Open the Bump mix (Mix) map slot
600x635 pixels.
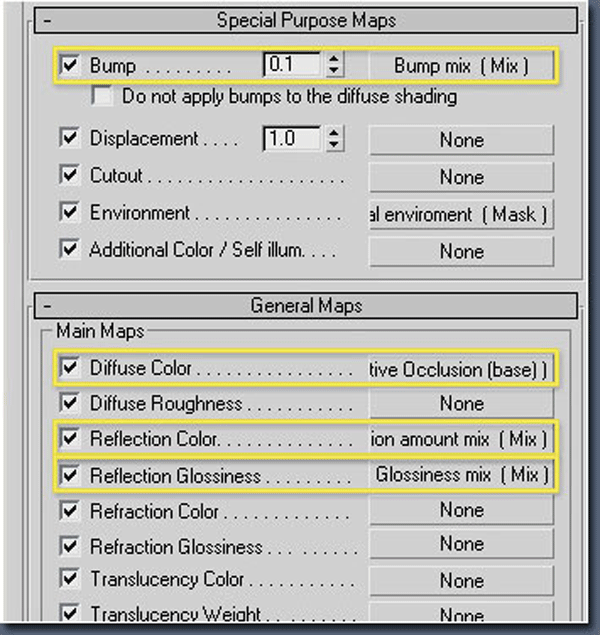point(461,66)
